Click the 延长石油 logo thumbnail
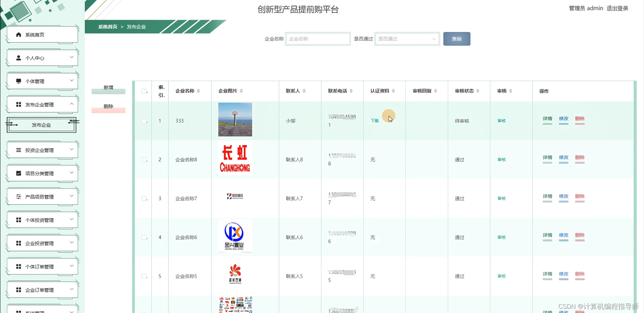This screenshot has width=644, height=313. pyautogui.click(x=235, y=274)
